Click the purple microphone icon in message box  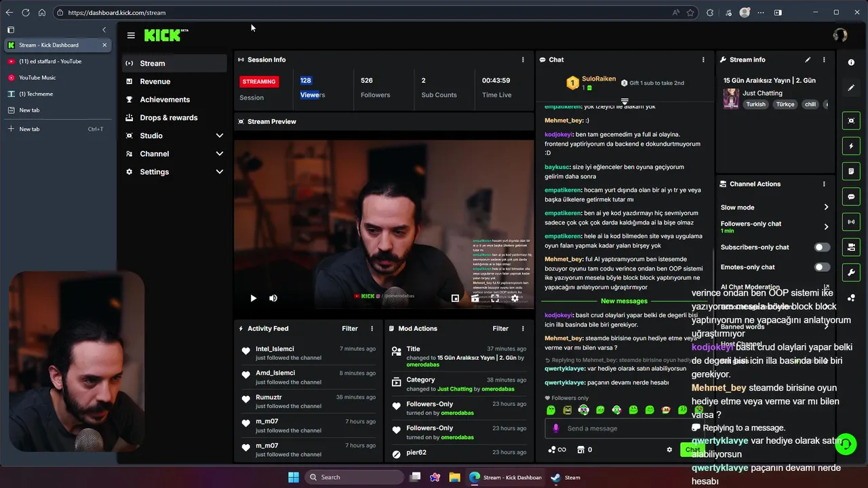point(556,428)
